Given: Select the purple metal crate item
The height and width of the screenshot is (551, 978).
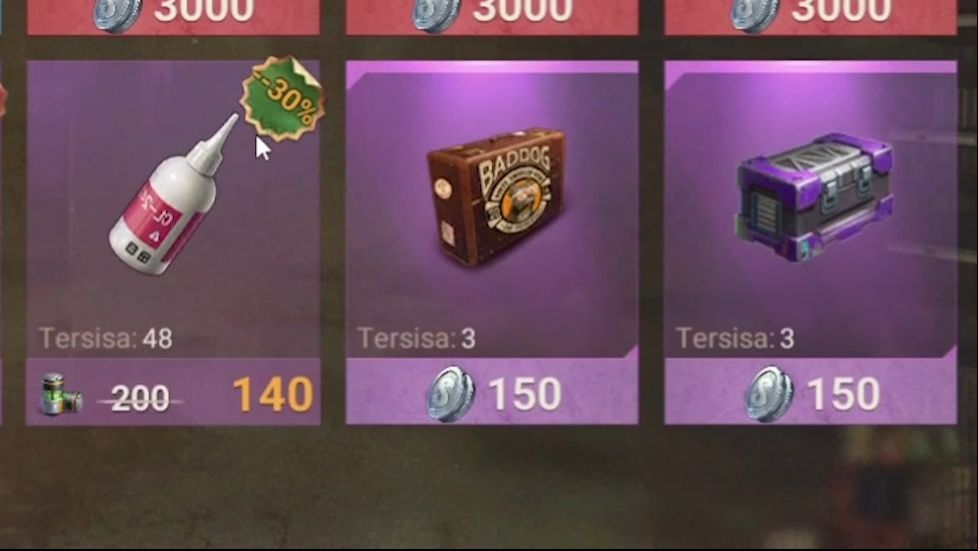Looking at the screenshot, I should (815, 198).
